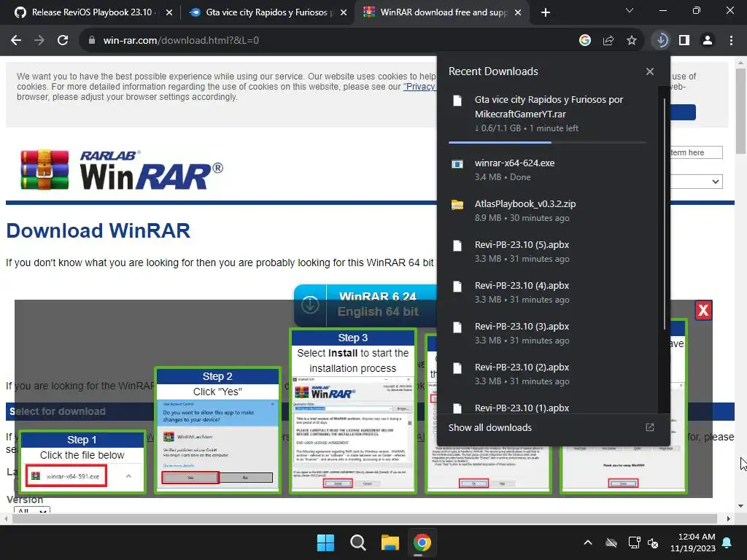Click file icon for Revi-PB-23.10 (3).apbx

pyautogui.click(x=457, y=327)
